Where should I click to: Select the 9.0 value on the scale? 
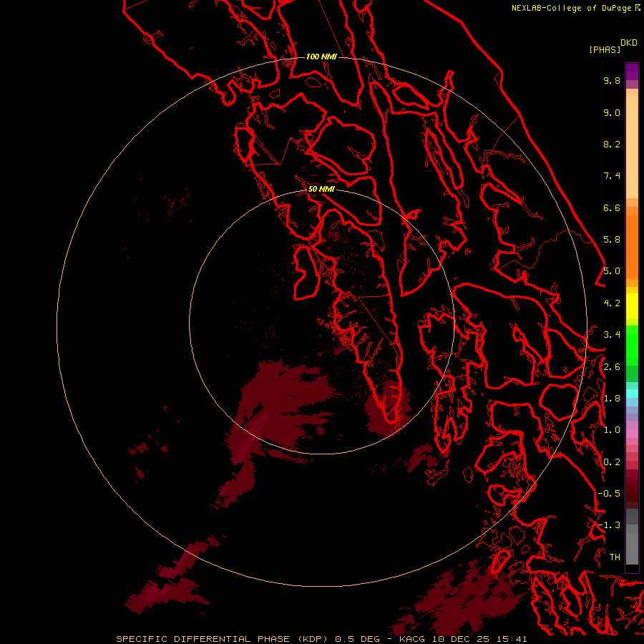(612, 112)
